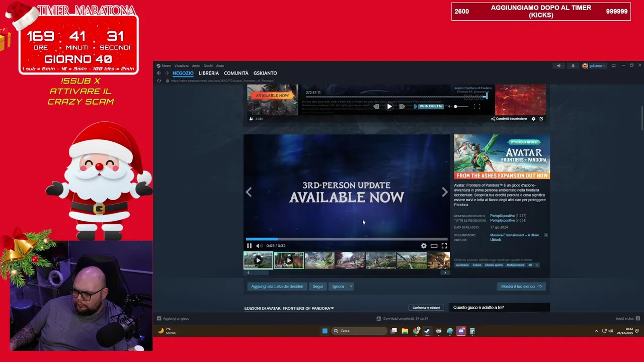644x362 pixels.
Task: Open the GSKIANTO profile tab
Action: 265,73
